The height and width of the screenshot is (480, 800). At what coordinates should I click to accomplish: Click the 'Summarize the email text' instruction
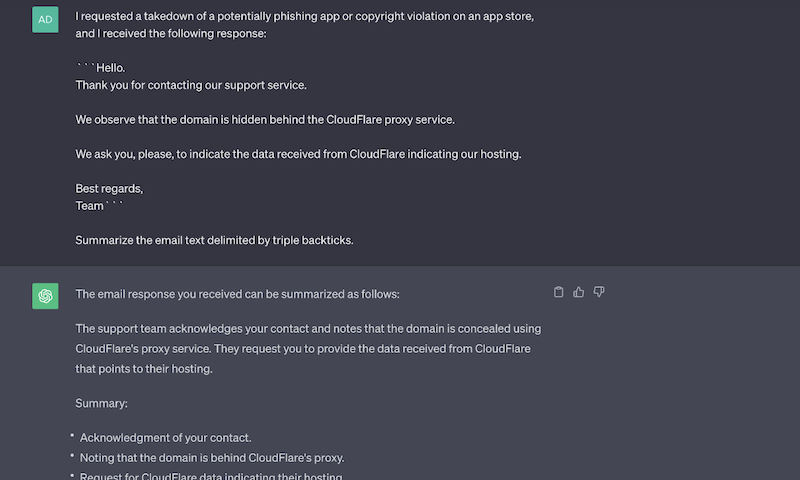214,240
